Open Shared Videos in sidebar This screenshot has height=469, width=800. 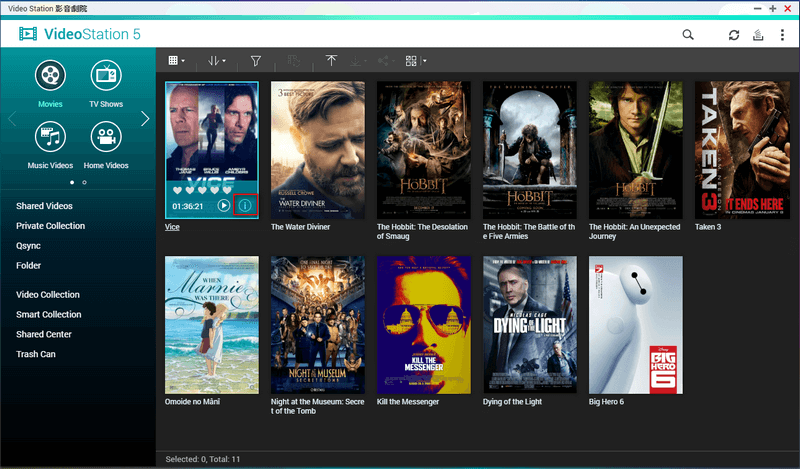point(44,206)
